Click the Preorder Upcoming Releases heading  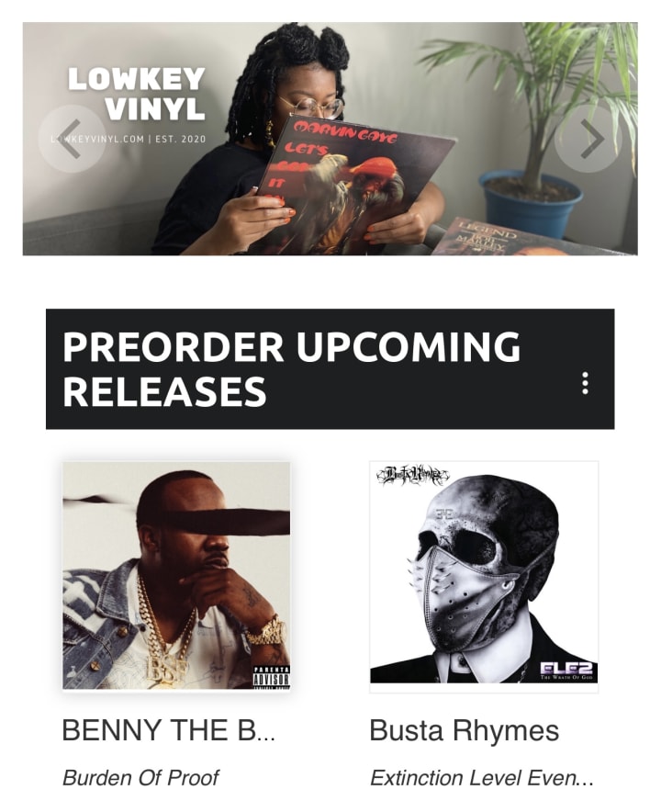point(291,368)
